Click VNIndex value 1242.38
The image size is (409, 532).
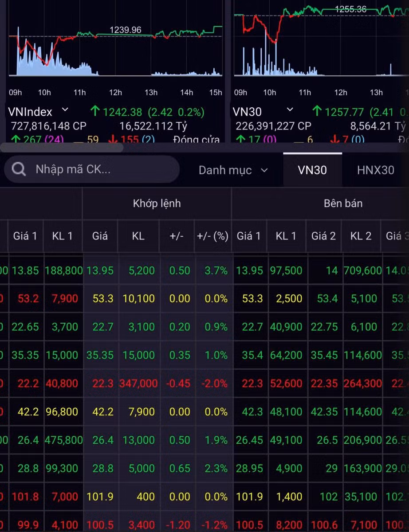(122, 112)
